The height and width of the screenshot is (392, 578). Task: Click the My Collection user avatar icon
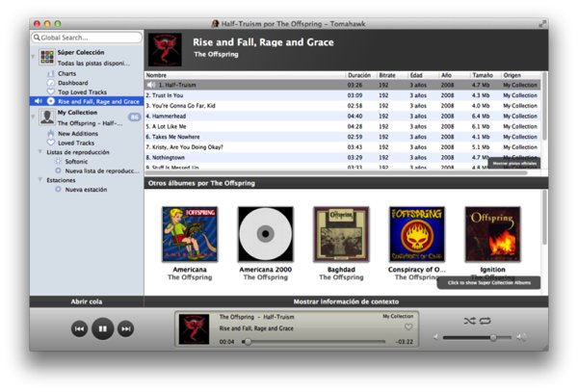pos(47,118)
